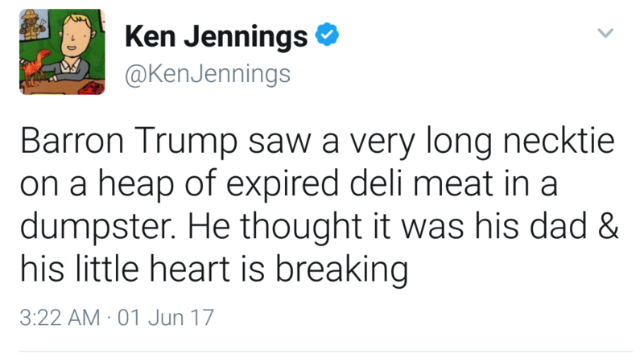The image size is (644, 362).
Task: Click the 01 Jun 17 date
Action: tap(166, 317)
